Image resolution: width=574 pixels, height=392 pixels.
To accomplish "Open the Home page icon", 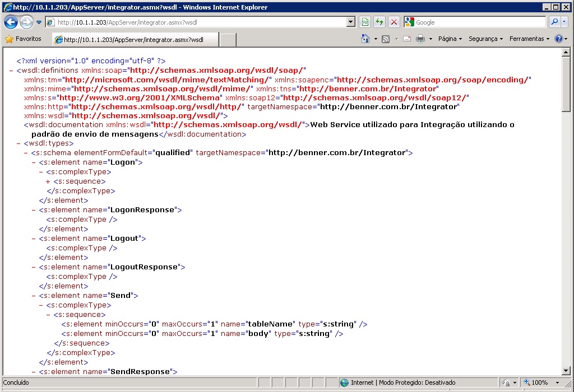I will (365, 39).
